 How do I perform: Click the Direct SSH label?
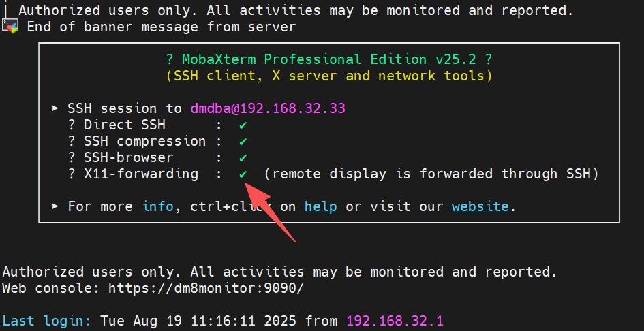pos(125,125)
